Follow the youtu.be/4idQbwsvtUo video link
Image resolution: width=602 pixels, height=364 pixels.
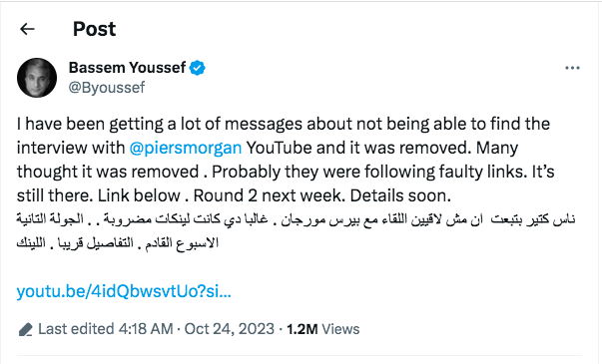[x=124, y=291]
